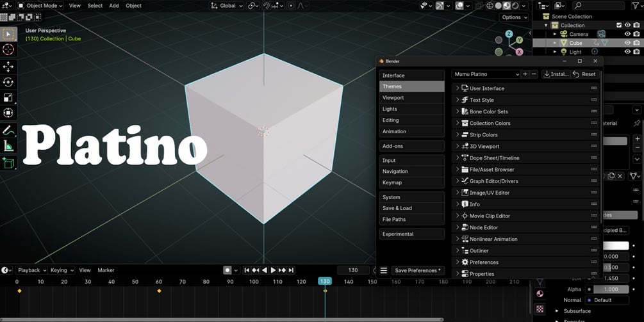Play the animation forward
Screen dimensions: 644x322
(x=273, y=270)
